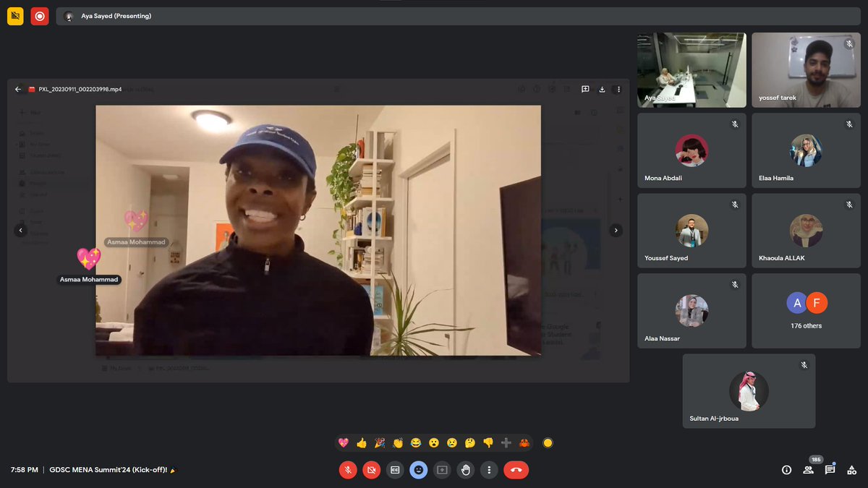Click the presented video in the center
Screen dimensions: 868x488
[x=318, y=231]
